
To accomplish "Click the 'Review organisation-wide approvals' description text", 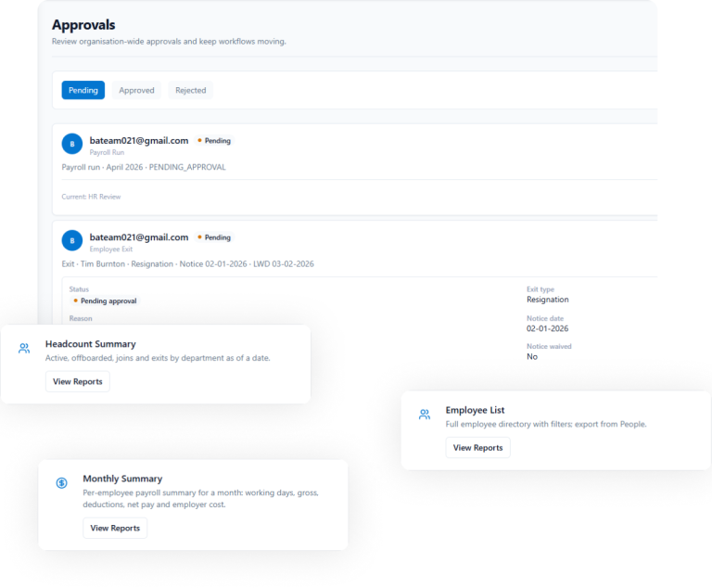I will click(169, 42).
